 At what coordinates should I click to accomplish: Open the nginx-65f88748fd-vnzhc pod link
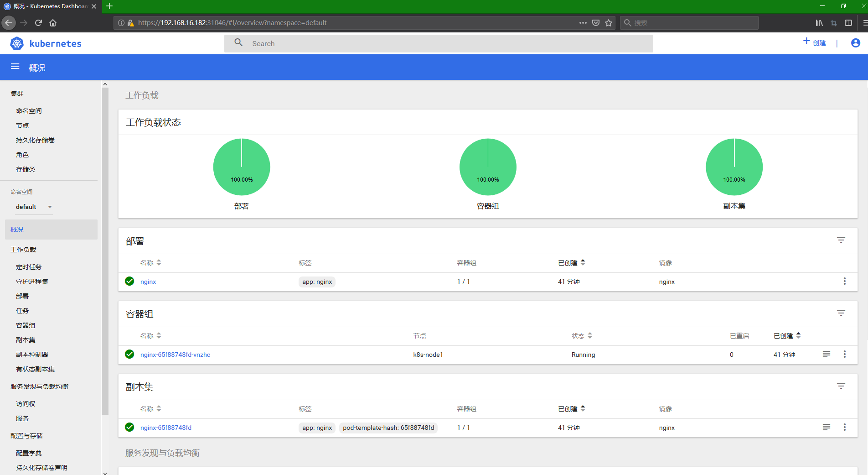pos(175,355)
